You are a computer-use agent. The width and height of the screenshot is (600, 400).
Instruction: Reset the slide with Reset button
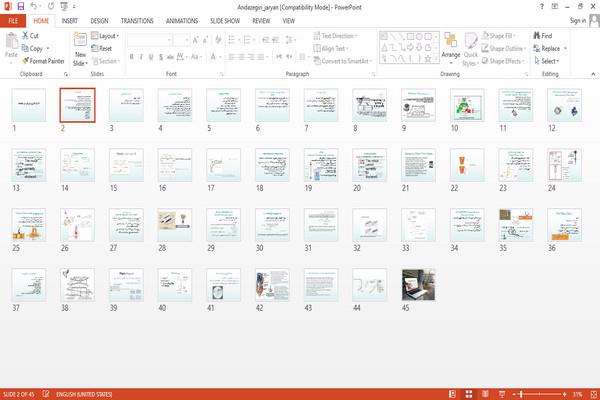coord(102,48)
